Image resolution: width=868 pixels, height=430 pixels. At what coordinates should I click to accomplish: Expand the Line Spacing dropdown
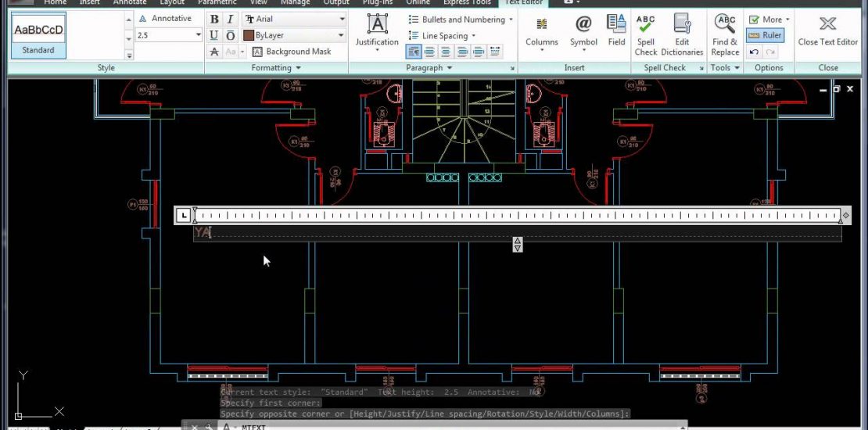(x=474, y=36)
